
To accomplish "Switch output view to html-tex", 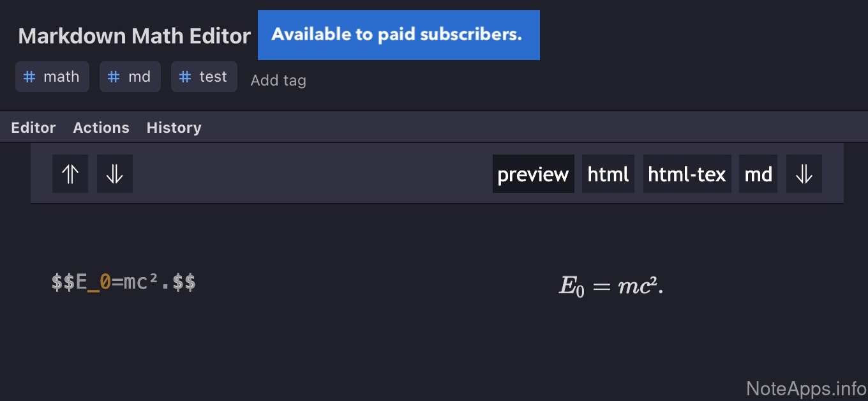I will [x=687, y=174].
